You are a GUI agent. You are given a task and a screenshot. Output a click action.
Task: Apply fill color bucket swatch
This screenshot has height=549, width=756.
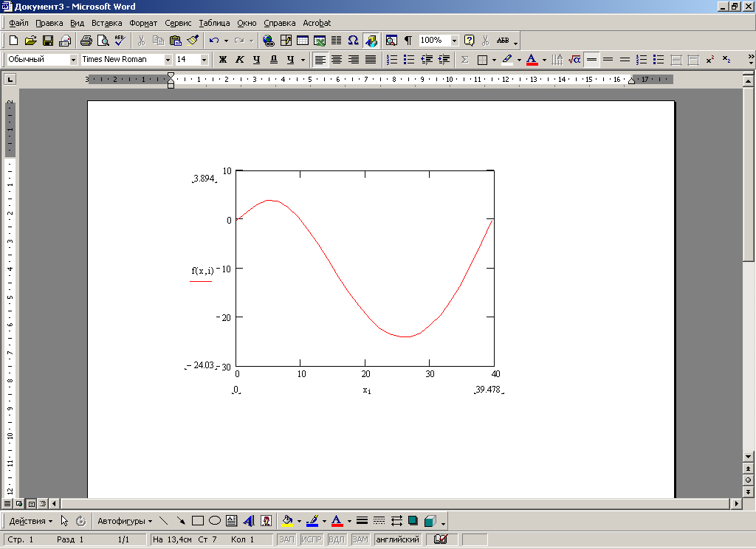[x=287, y=520]
